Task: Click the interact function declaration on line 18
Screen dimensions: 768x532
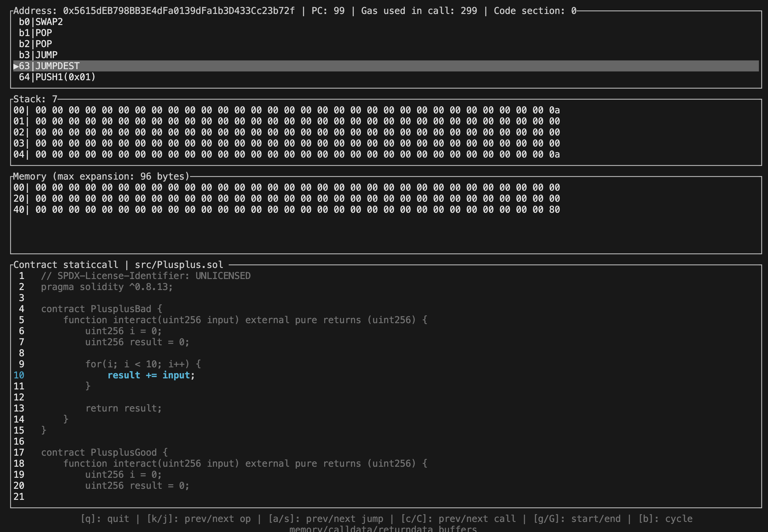Action: coord(245,463)
